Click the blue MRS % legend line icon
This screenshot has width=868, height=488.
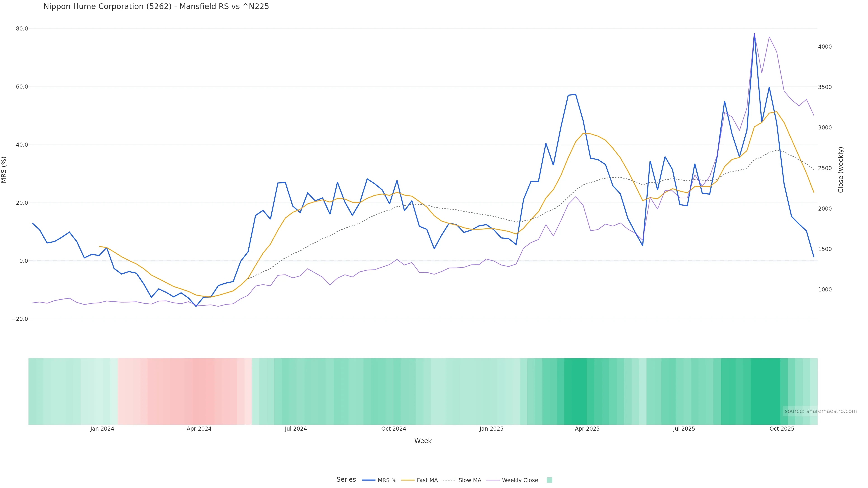368,480
